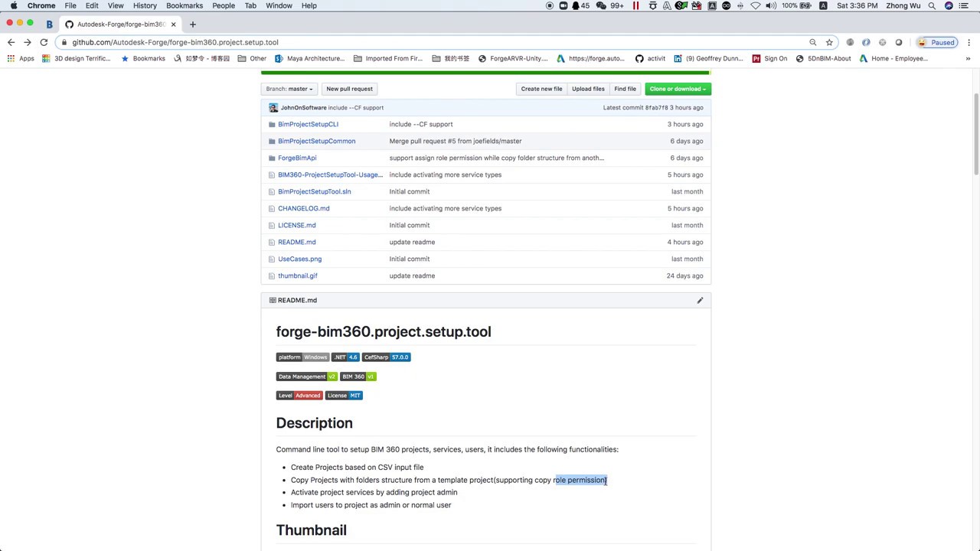This screenshot has height=551, width=980.
Task: Click the Data Management v2 badge
Action: (x=307, y=377)
